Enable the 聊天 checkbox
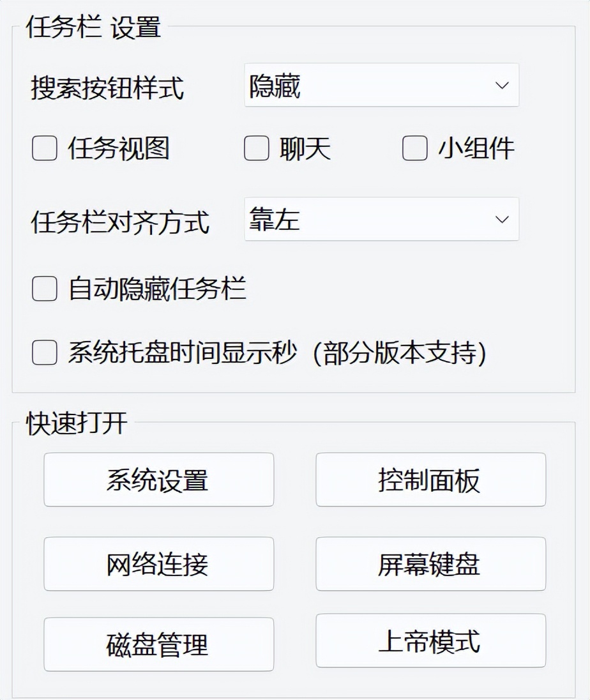590x700 pixels. (255, 148)
